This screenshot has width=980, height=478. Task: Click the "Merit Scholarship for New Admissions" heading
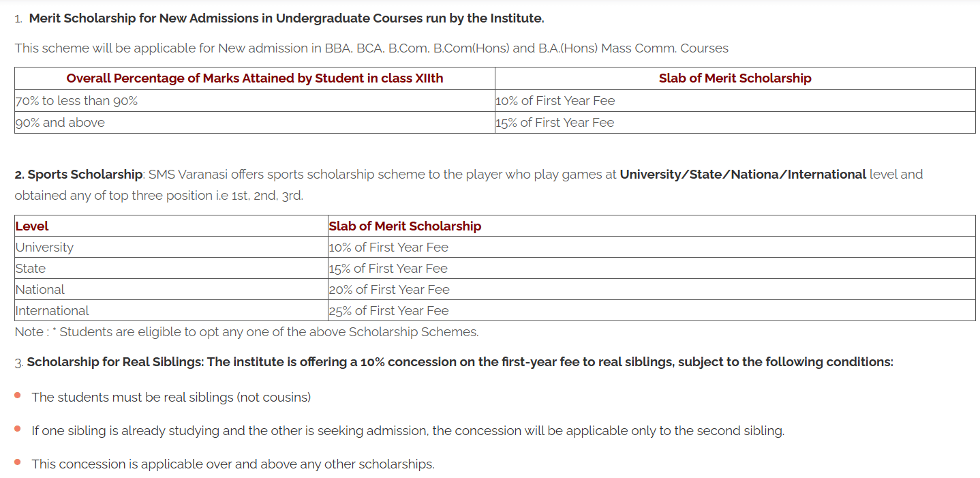coord(286,18)
